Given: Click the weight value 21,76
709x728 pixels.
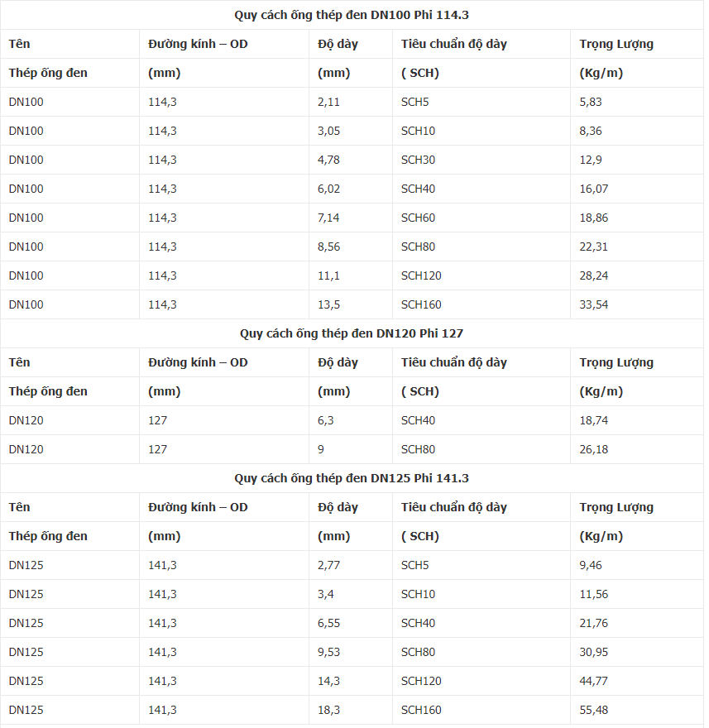Looking at the screenshot, I should point(594,623).
